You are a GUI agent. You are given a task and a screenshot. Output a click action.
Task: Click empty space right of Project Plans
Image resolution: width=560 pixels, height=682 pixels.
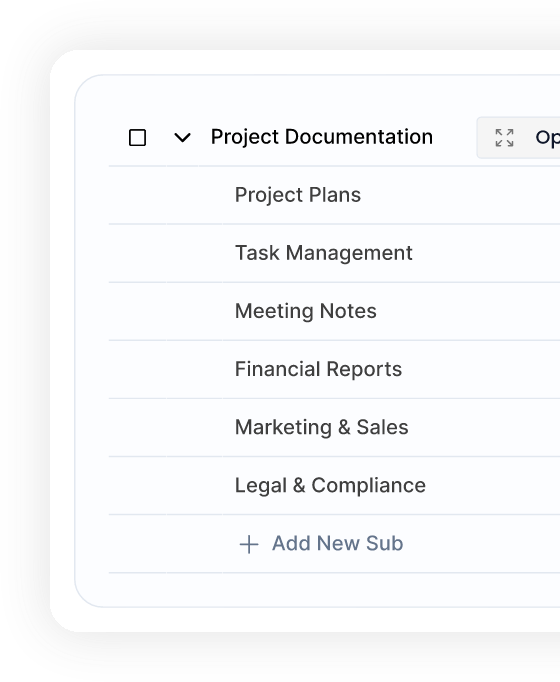tap(460, 195)
